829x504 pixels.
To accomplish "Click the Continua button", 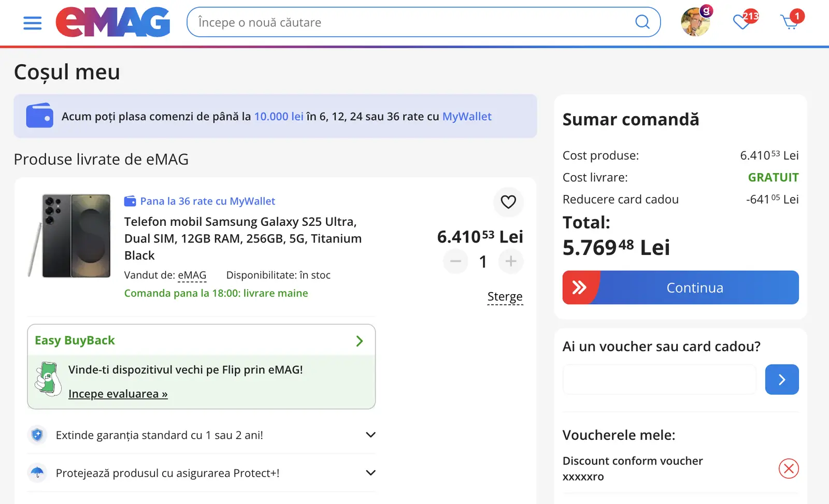I will pos(680,287).
